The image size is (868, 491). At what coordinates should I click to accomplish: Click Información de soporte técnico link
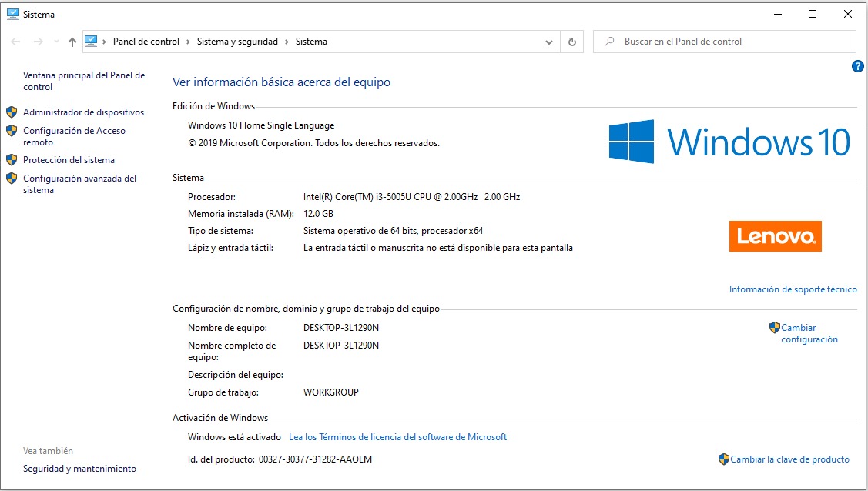pyautogui.click(x=793, y=289)
